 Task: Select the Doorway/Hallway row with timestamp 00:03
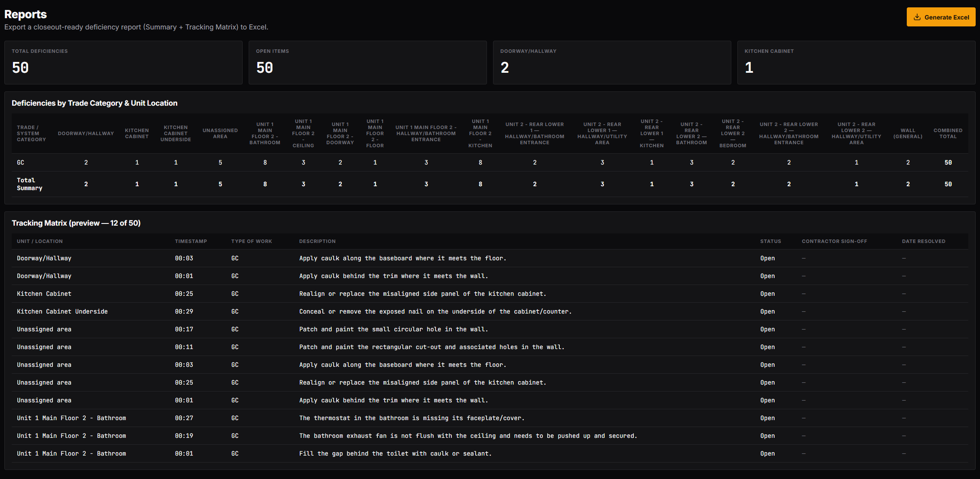(x=490, y=258)
